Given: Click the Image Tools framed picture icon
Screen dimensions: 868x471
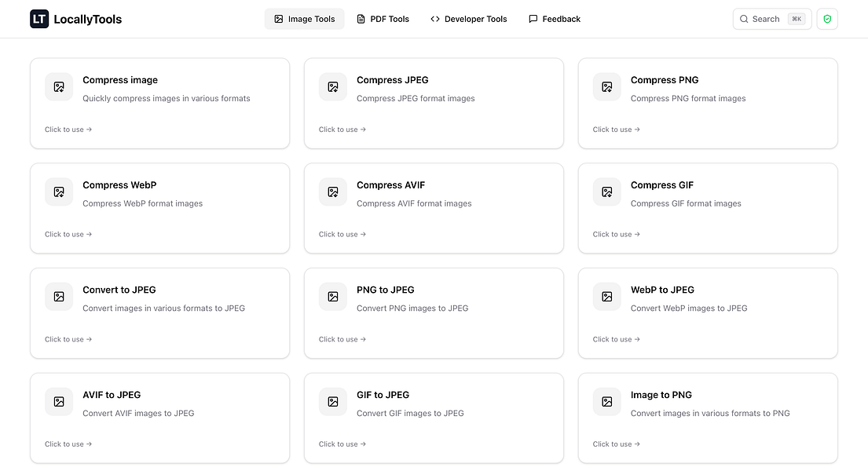Looking at the screenshot, I should point(277,17).
